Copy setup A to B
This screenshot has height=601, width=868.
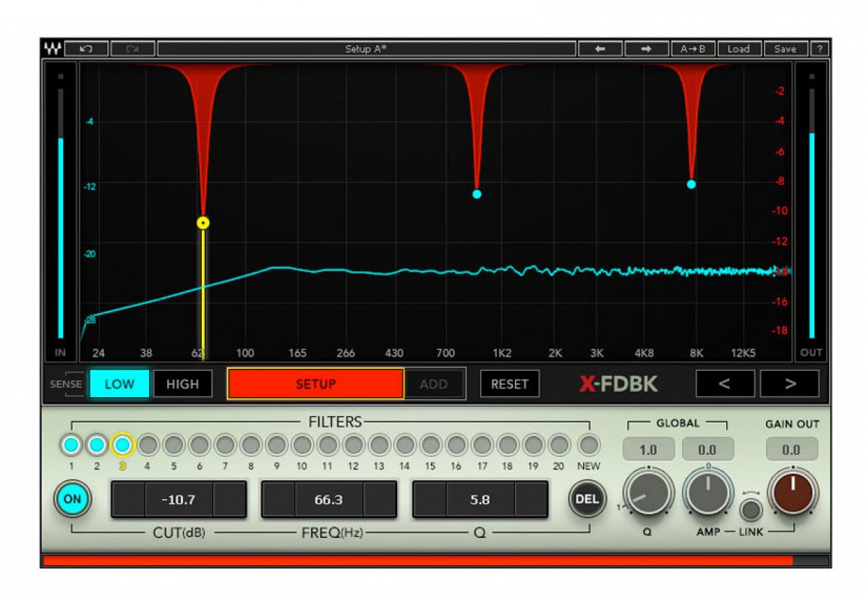point(693,49)
